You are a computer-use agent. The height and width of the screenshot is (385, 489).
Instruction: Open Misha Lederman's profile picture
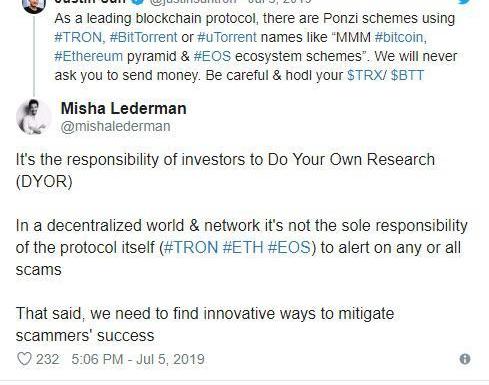[x=34, y=117]
